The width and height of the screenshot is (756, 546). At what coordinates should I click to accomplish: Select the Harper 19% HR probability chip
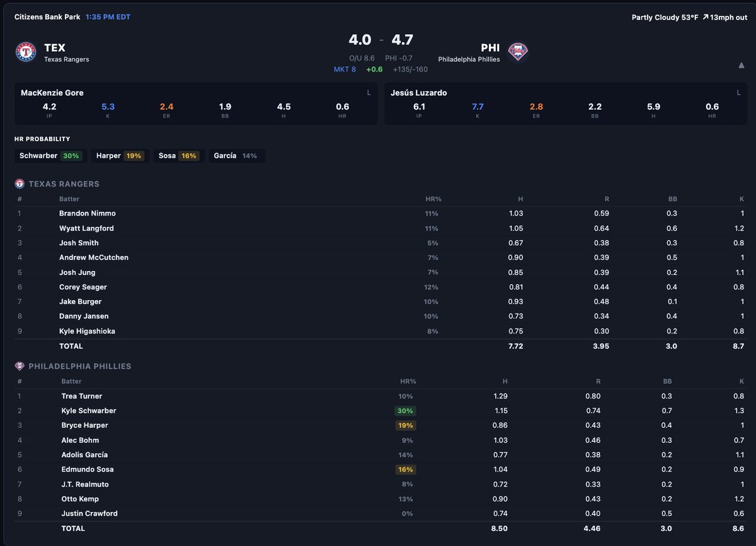tap(120, 156)
